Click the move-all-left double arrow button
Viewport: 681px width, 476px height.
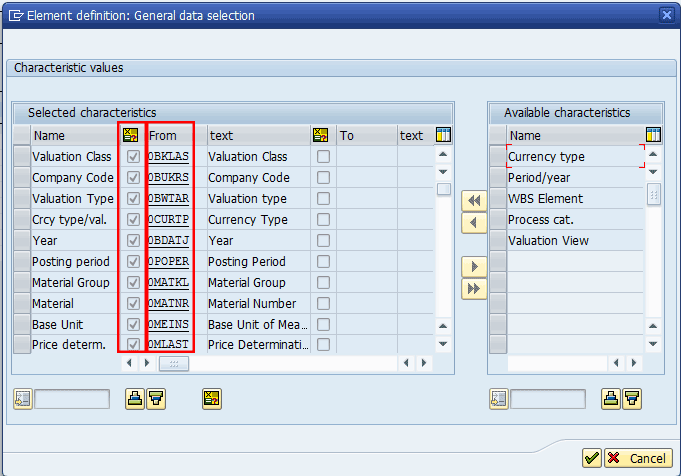coord(473,200)
